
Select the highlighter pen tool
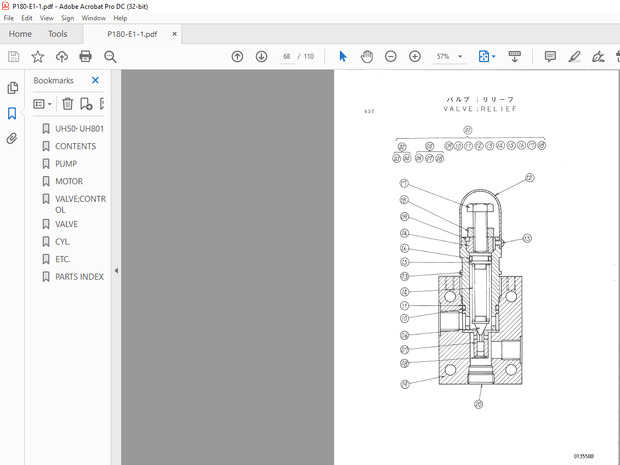point(574,57)
